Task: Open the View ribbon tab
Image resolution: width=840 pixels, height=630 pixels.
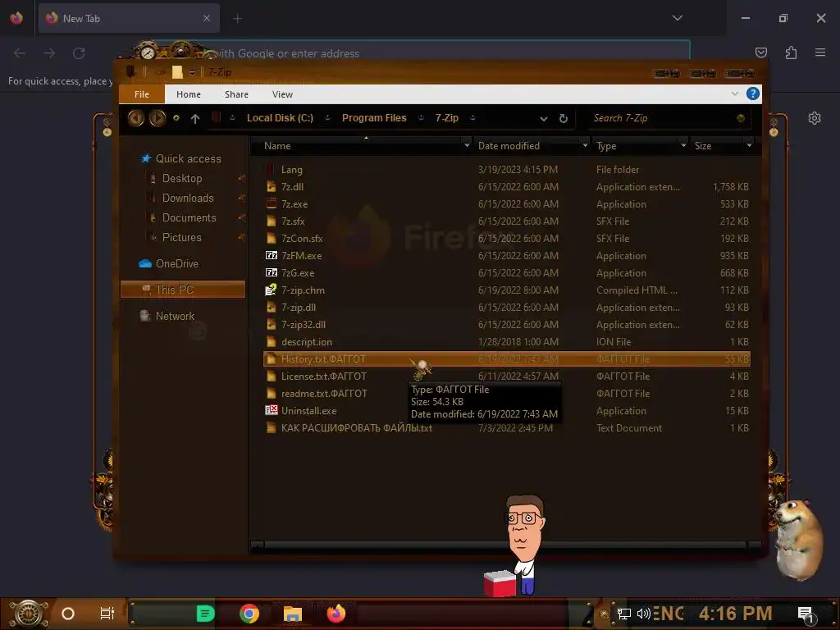Action: 282,94
